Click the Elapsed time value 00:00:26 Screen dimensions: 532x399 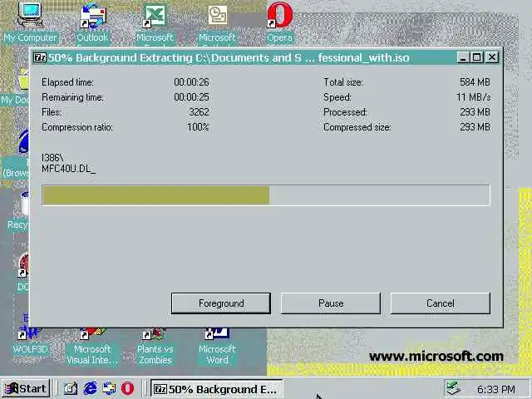pos(191,82)
